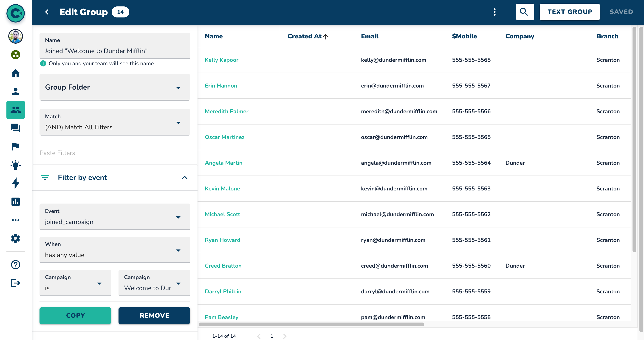This screenshot has width=644, height=340.
Task: Open the Group Folder dropdown
Action: [115, 87]
